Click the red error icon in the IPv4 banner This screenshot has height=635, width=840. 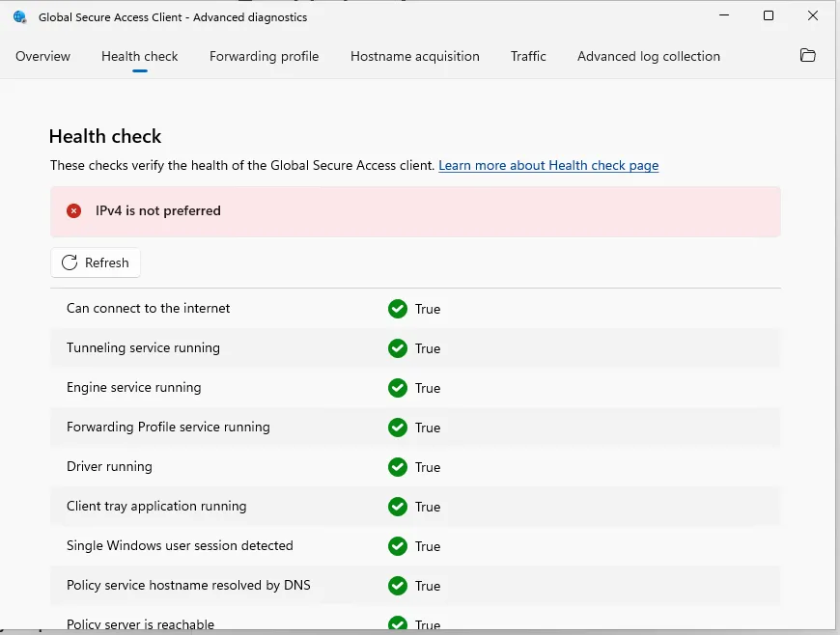coord(74,211)
